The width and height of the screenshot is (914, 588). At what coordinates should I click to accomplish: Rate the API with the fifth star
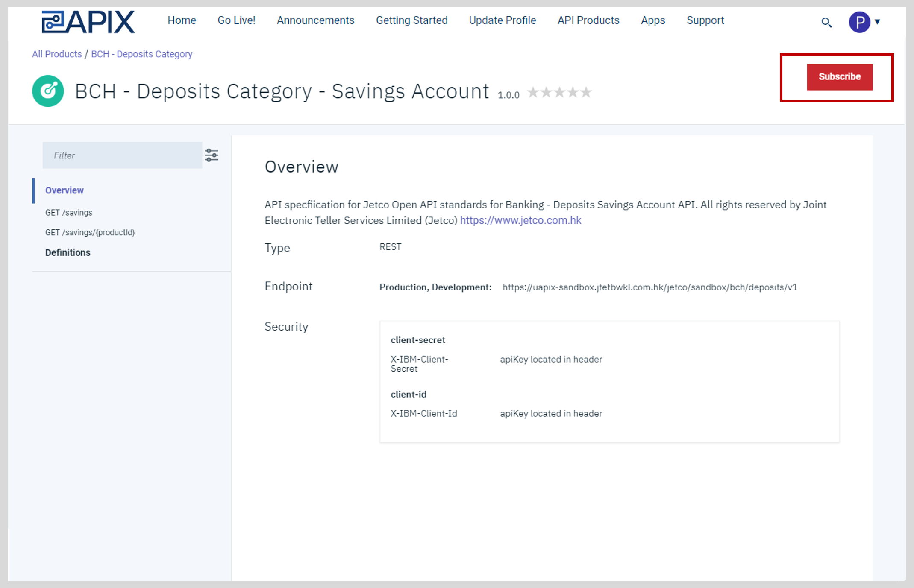(586, 92)
